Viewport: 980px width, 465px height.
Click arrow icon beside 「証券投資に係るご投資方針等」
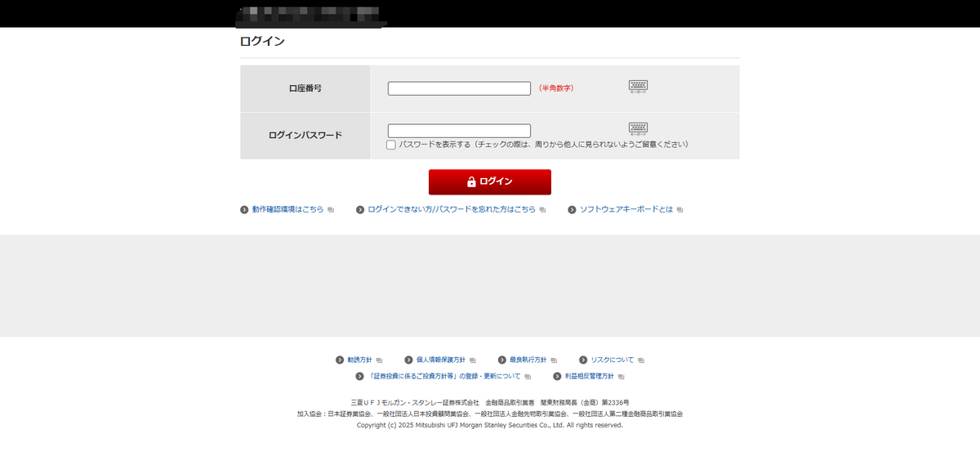[x=360, y=376]
